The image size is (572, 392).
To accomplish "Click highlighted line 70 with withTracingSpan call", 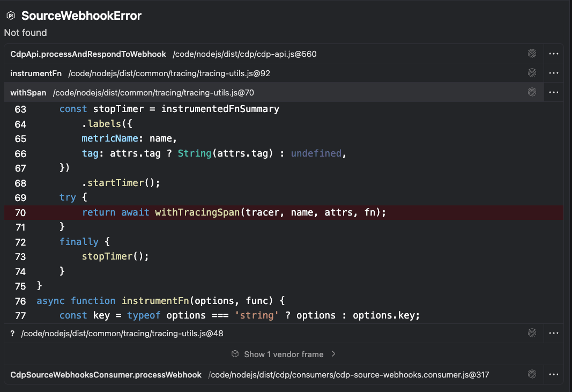I will tap(284, 212).
